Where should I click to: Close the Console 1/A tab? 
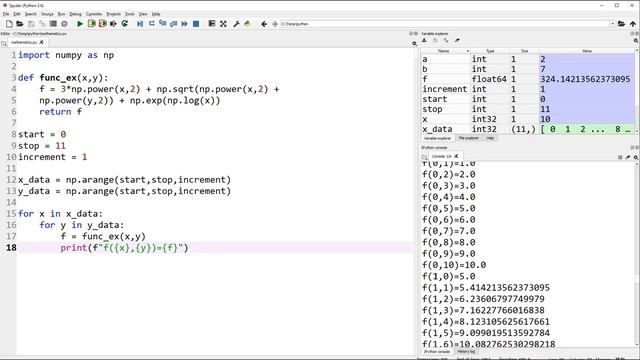tap(456, 156)
